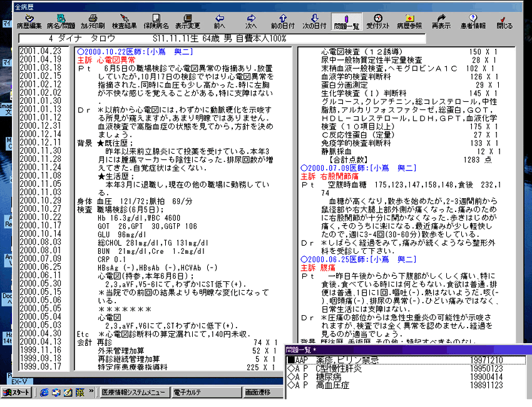Select the date 2001.04.23 in the list

(41, 51)
